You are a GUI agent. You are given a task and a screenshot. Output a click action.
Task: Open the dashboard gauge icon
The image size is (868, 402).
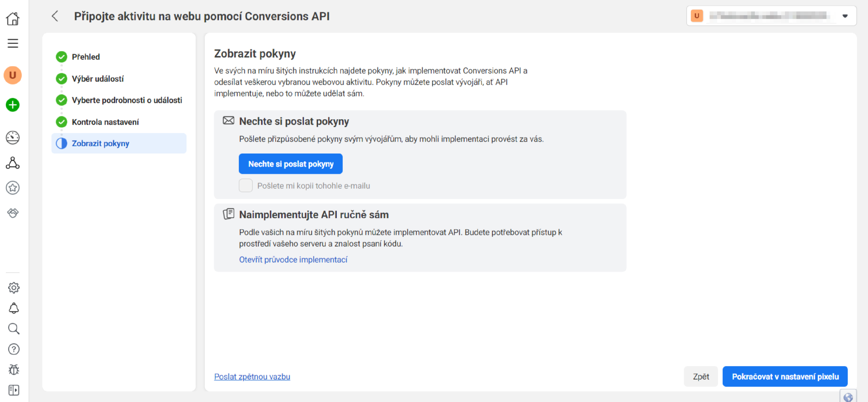[x=13, y=138]
